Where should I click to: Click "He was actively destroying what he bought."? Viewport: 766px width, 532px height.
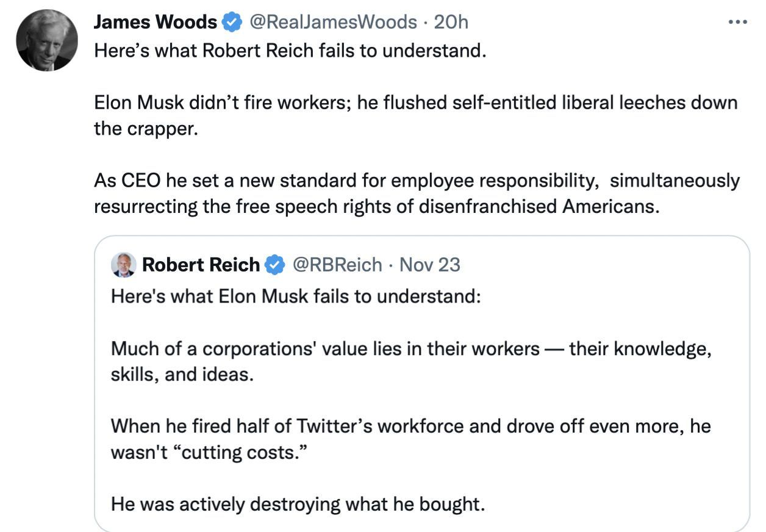click(298, 504)
